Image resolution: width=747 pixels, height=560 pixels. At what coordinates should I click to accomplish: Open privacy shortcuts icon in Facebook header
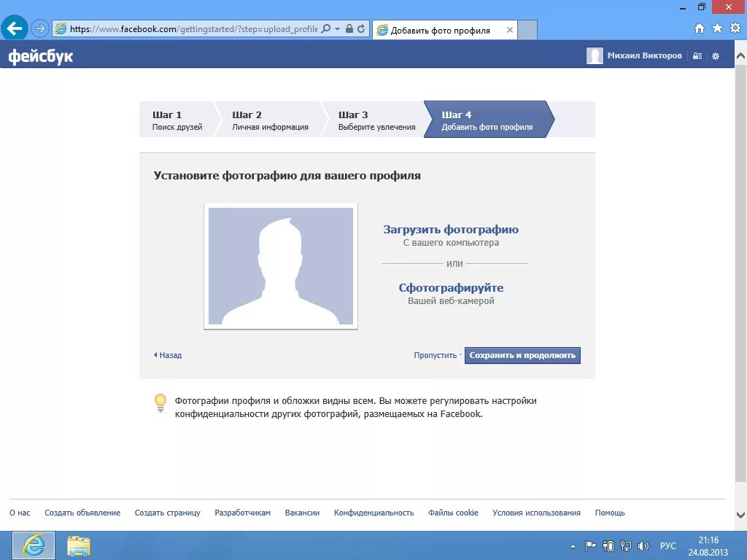697,56
